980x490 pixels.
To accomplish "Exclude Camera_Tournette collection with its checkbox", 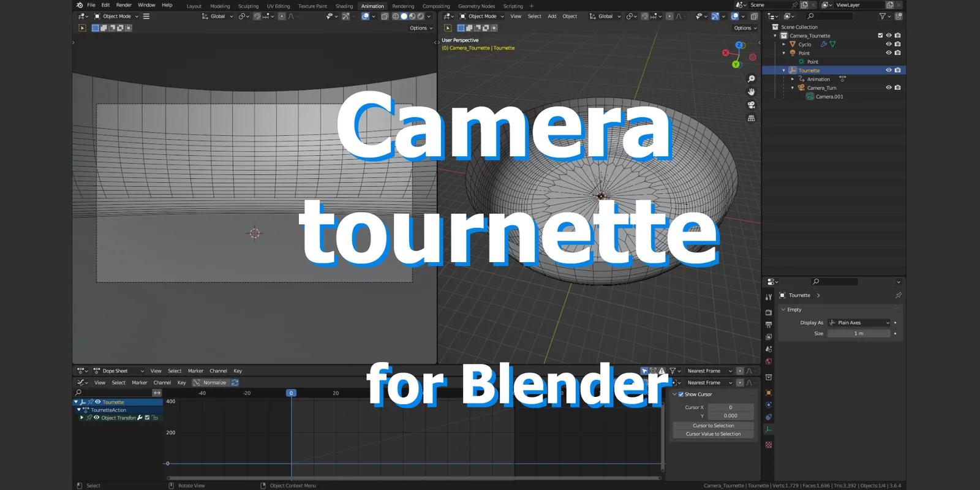I will tap(880, 36).
